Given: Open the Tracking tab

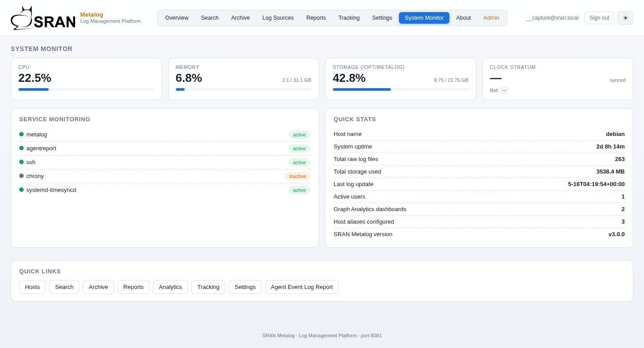Looking at the screenshot, I should (349, 18).
